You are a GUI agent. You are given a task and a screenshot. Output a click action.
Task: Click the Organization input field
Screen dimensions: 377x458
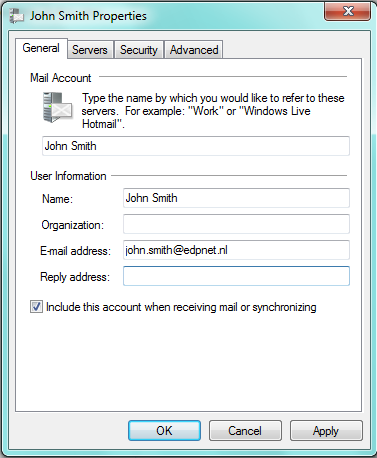click(x=236, y=224)
